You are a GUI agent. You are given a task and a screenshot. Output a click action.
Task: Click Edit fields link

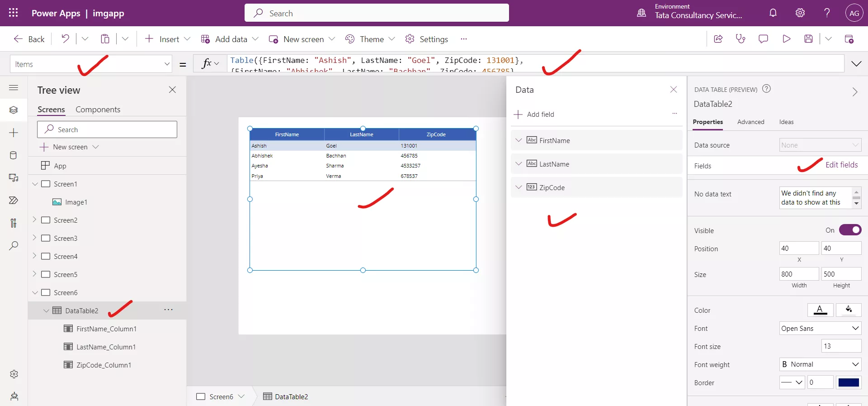pyautogui.click(x=841, y=165)
